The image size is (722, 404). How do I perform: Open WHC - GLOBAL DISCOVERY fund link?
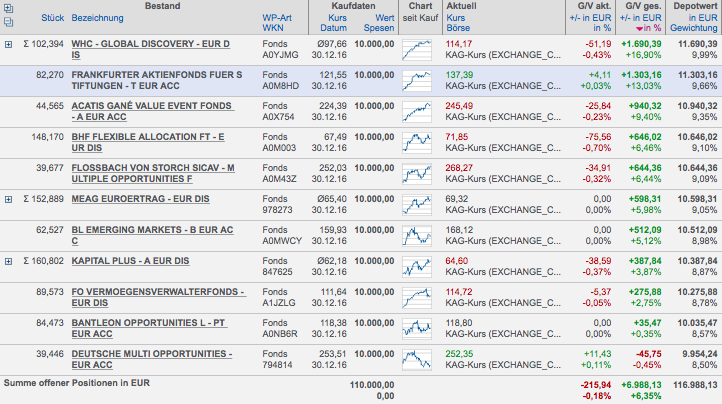click(x=151, y=50)
